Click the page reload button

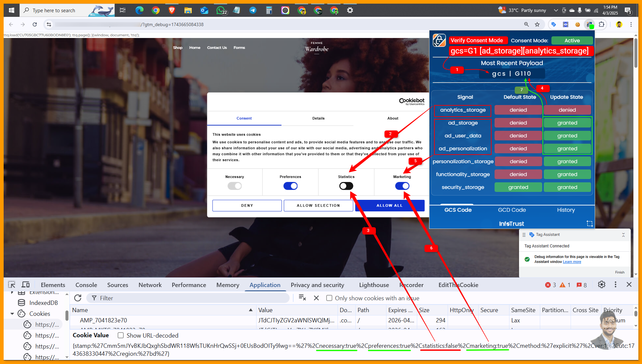click(x=35, y=24)
